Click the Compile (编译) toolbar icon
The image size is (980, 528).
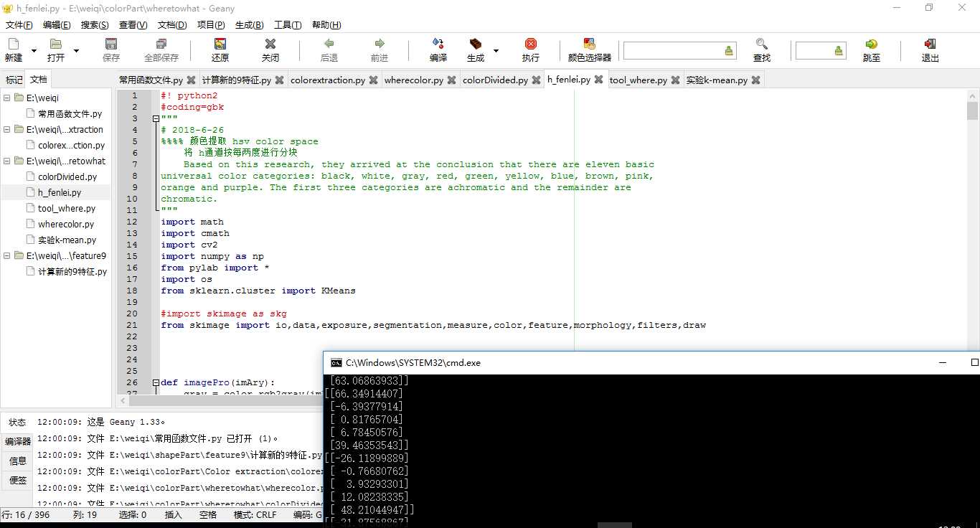[x=438, y=44]
